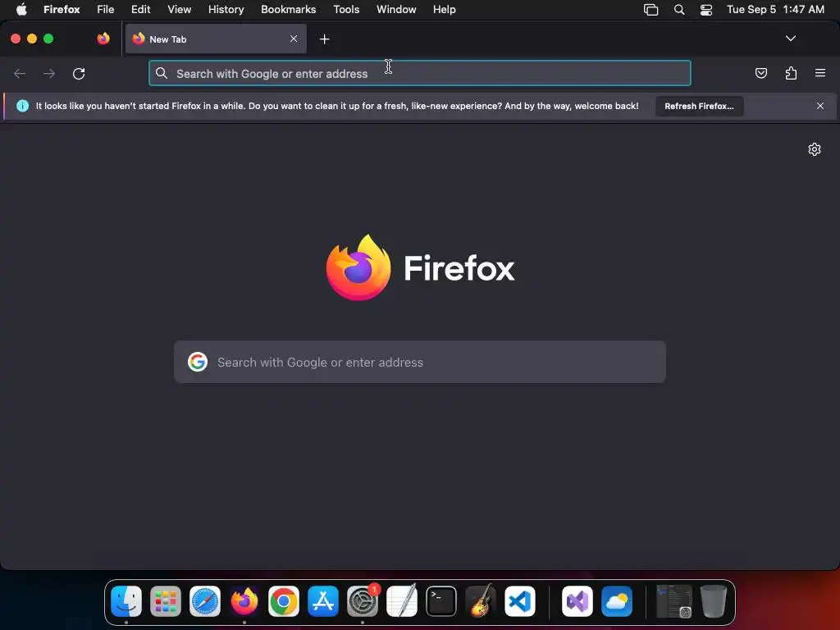Viewport: 840px width, 630px height.
Task: Open Trash from the dock
Action: pyautogui.click(x=714, y=601)
